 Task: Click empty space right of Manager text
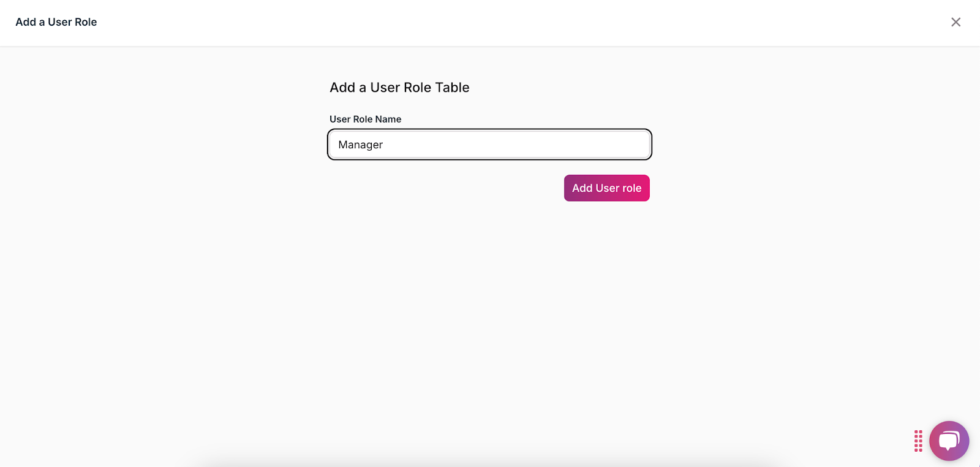click(x=521, y=145)
